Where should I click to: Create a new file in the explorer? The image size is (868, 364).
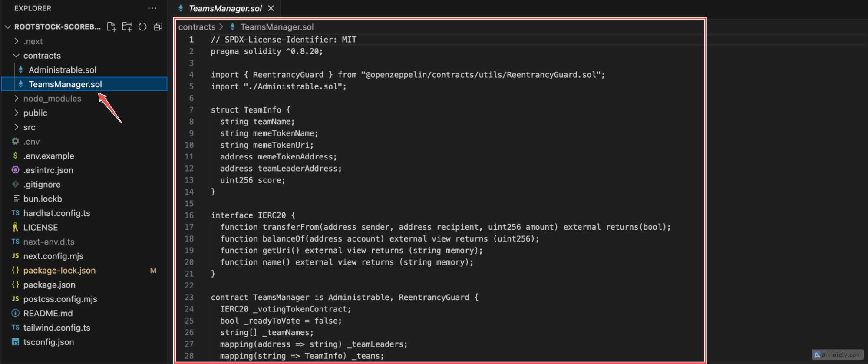(x=111, y=26)
